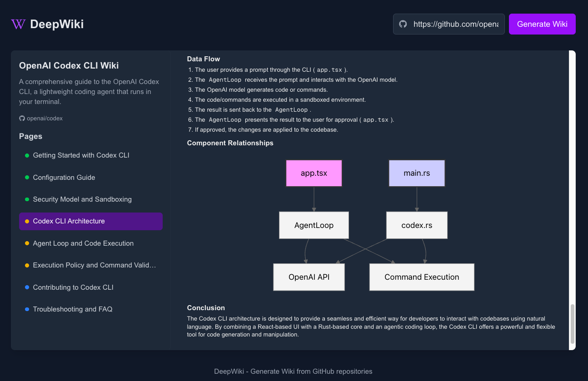Select the Codex CLI Architecture page
Screen dimensions: 588x381
click(91, 221)
